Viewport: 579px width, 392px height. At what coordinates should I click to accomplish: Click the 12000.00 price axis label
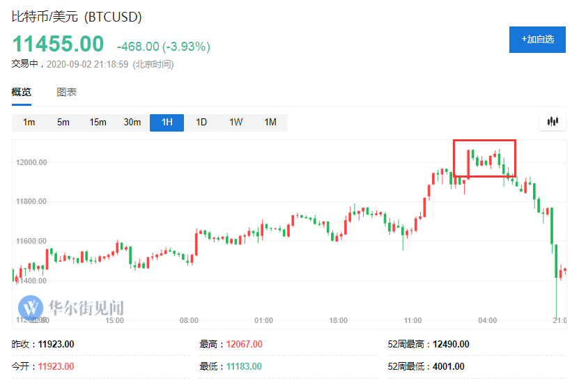click(x=31, y=162)
